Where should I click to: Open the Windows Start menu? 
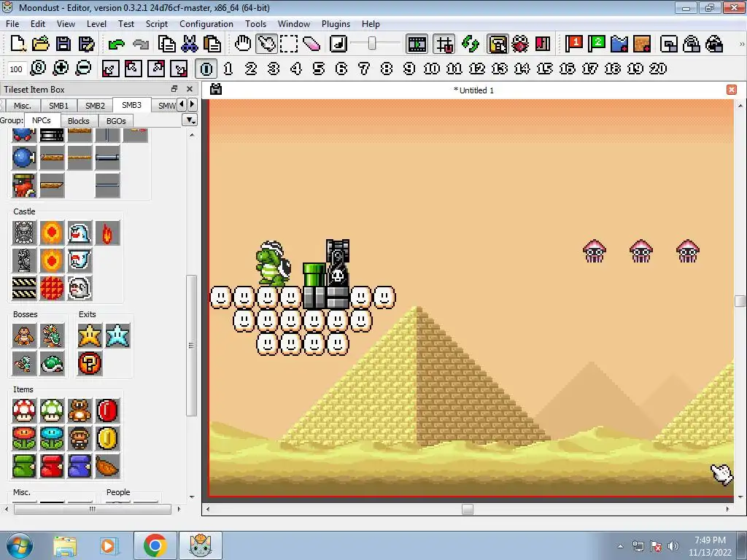19,545
